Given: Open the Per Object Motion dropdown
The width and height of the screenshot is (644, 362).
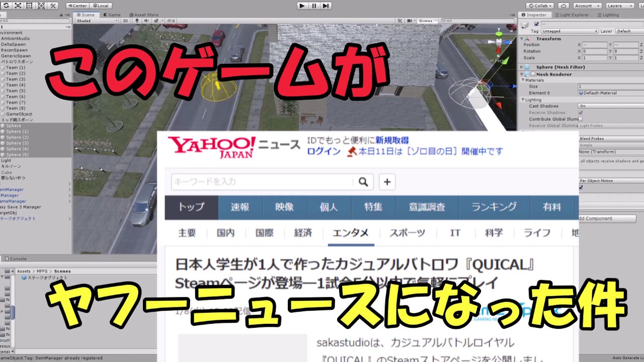Looking at the screenshot, I should 610,180.
